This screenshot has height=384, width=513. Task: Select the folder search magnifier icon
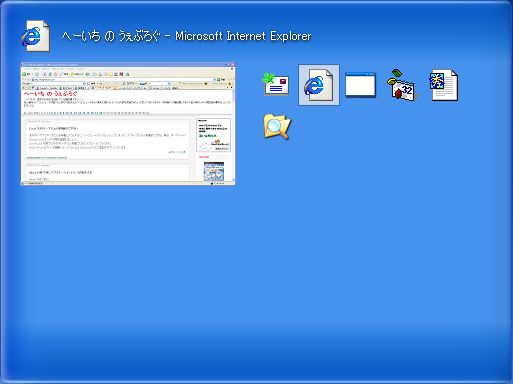(x=277, y=127)
